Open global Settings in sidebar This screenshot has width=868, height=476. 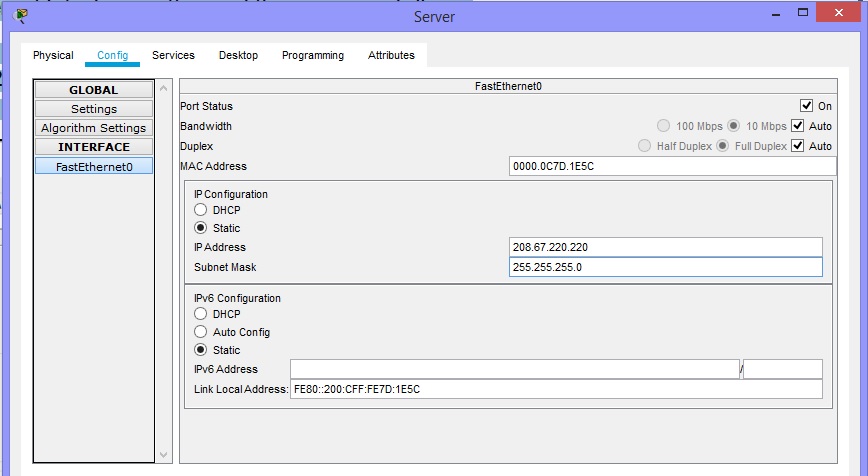(94, 109)
